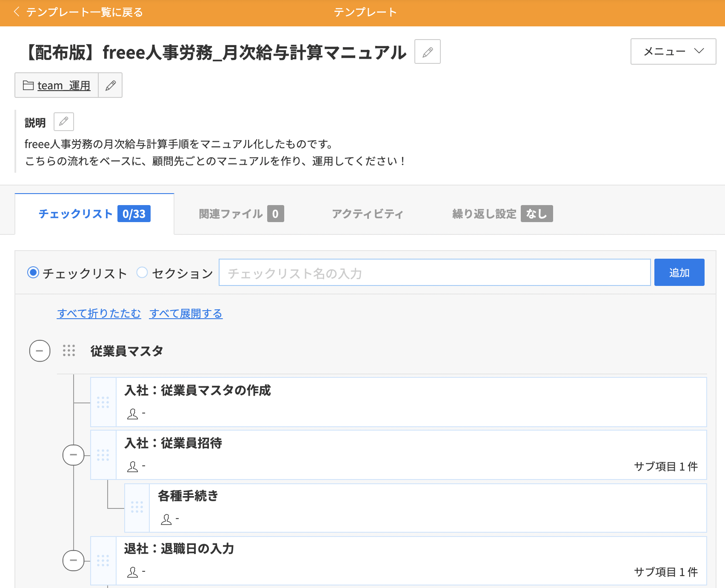Grab drag handle of 従業員マスタ section
725x588 pixels.
(x=69, y=351)
